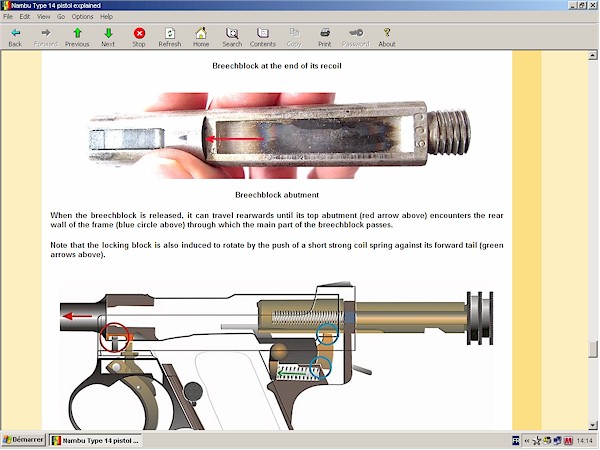Click the Back toolbar button
This screenshot has height=450, width=600.
(15, 37)
